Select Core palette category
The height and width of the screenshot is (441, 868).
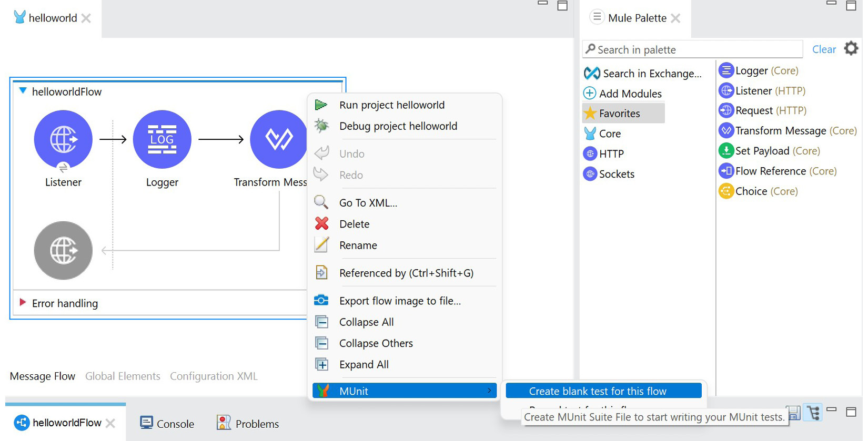(603, 134)
